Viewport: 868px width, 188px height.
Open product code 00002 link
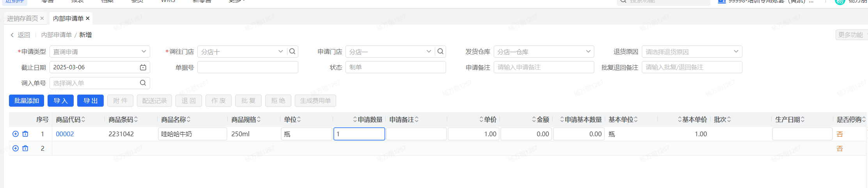pyautogui.click(x=65, y=134)
